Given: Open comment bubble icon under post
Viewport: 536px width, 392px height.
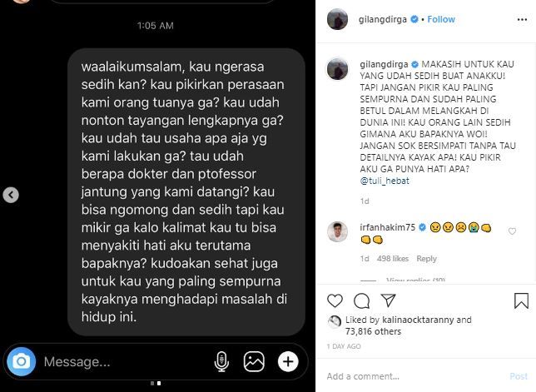Looking at the screenshot, I should [x=361, y=300].
